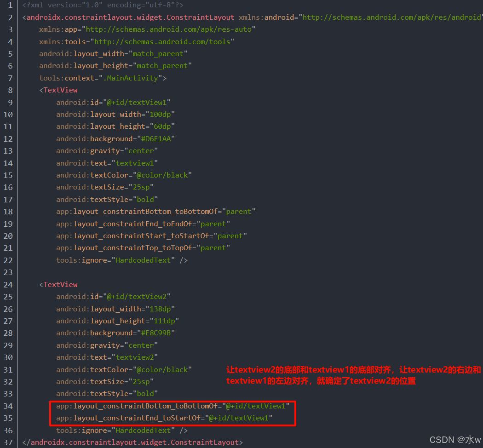Click tools:context ".MainActivity" value
Viewport: 483px width, 448px height.
tap(130, 78)
